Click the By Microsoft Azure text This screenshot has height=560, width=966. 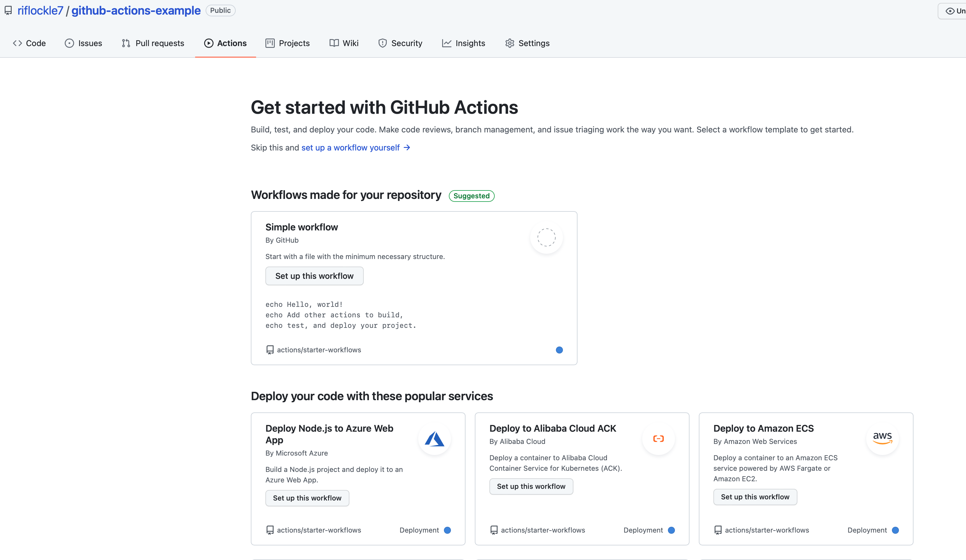pos(297,453)
